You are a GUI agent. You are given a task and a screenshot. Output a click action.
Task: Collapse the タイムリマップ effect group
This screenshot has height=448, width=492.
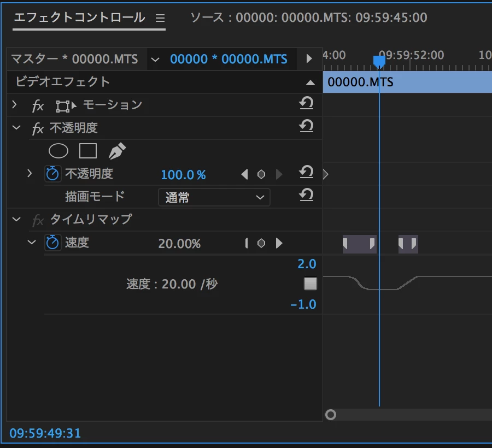pyautogui.click(x=16, y=219)
